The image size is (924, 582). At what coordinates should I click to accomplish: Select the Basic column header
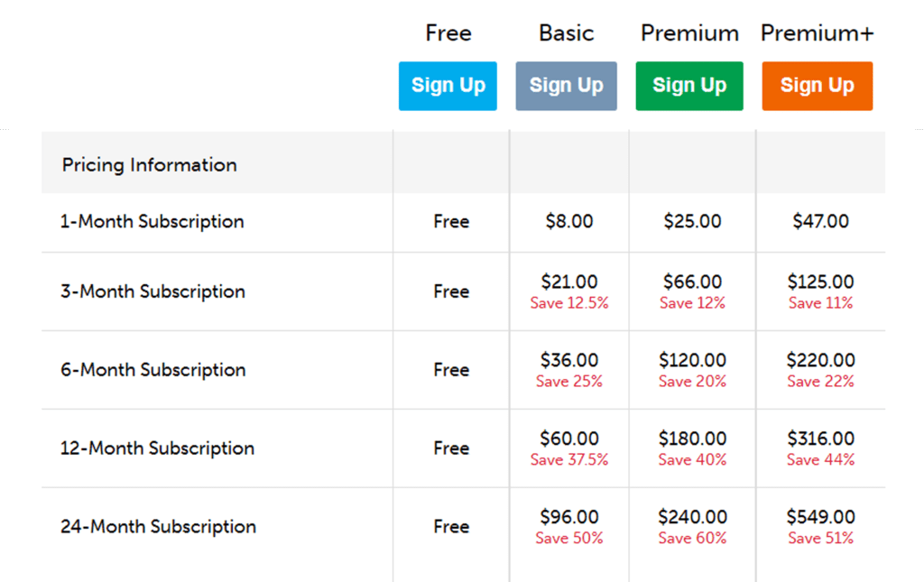tap(566, 32)
